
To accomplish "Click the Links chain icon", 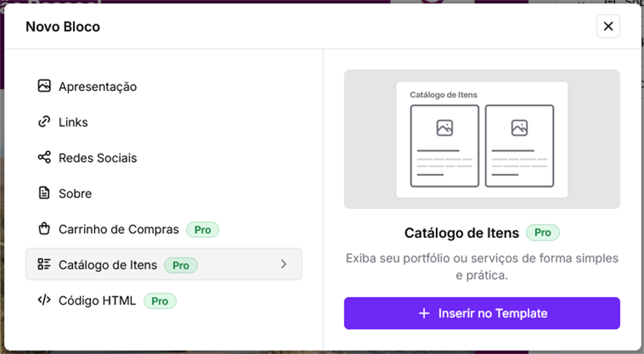I will [44, 122].
